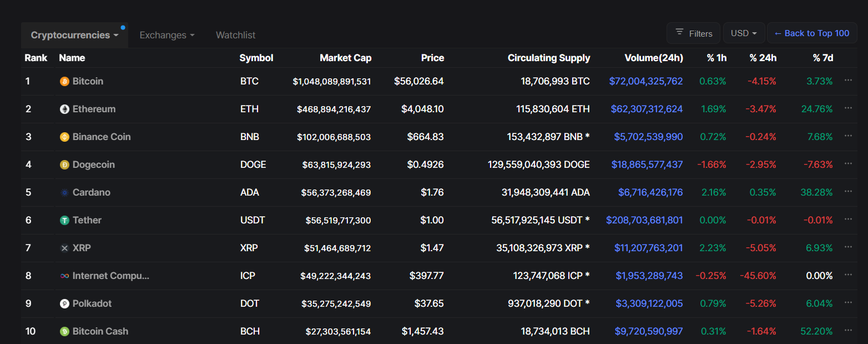Screen dimensions: 868x344
Task: Sort by the Volume(24h) column header
Action: [654, 58]
